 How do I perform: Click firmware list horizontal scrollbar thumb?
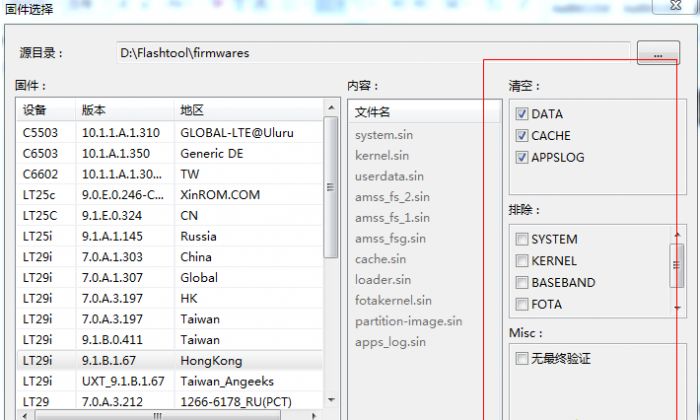click(158, 416)
